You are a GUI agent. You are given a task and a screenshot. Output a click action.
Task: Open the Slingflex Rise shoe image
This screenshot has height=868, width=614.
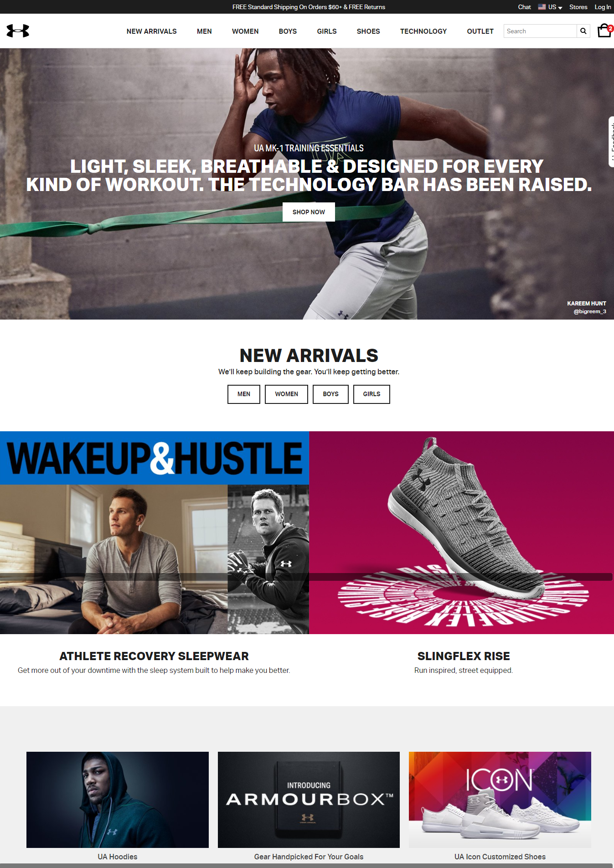pos(461,532)
